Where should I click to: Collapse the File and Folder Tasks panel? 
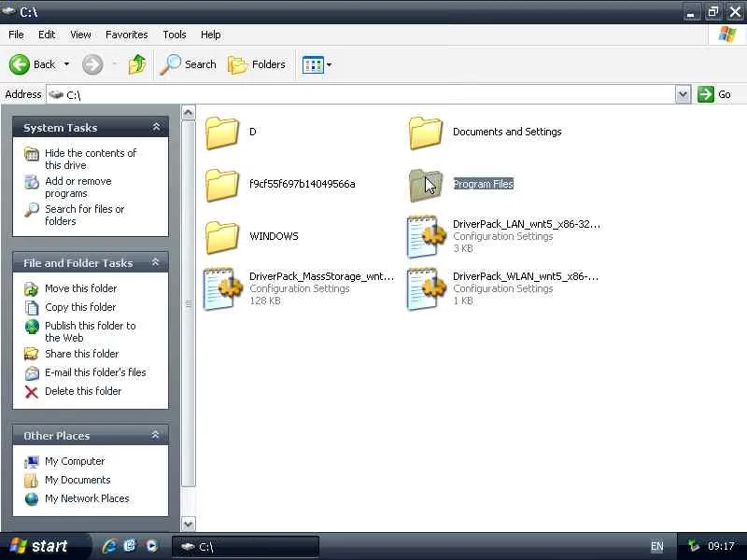pos(155,262)
